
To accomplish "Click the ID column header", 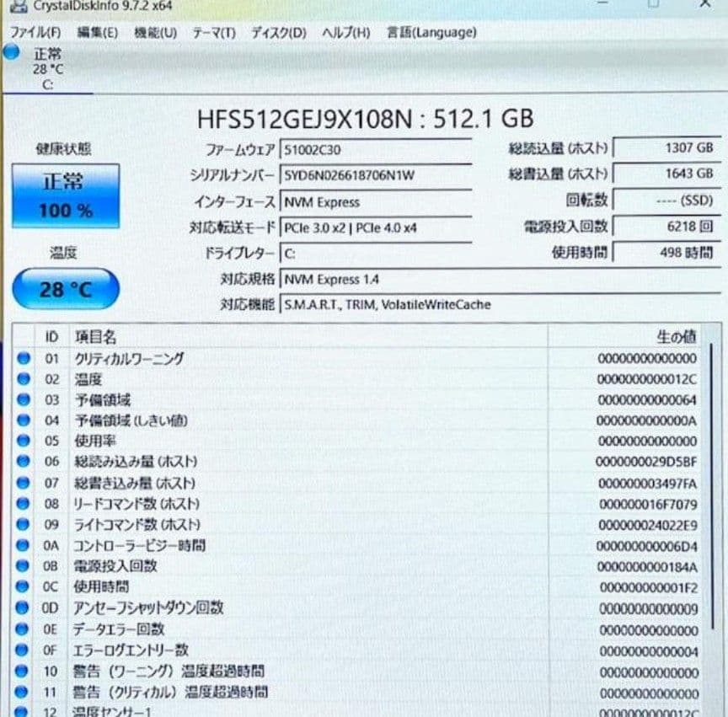I will point(52,337).
